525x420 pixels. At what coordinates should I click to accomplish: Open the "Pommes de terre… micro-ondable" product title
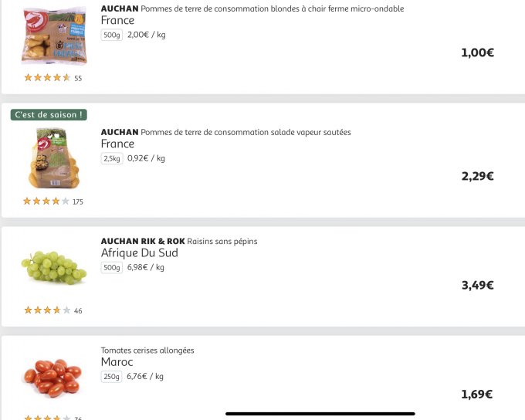coord(272,8)
